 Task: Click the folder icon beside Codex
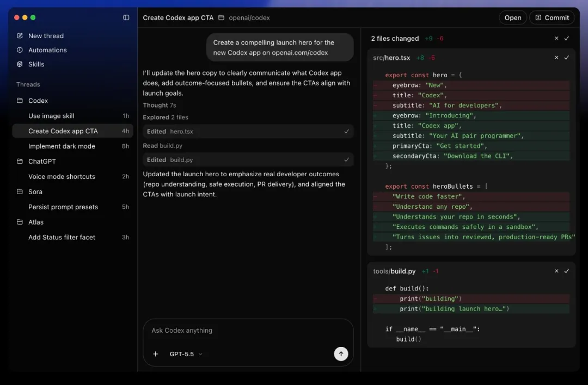[x=20, y=101]
